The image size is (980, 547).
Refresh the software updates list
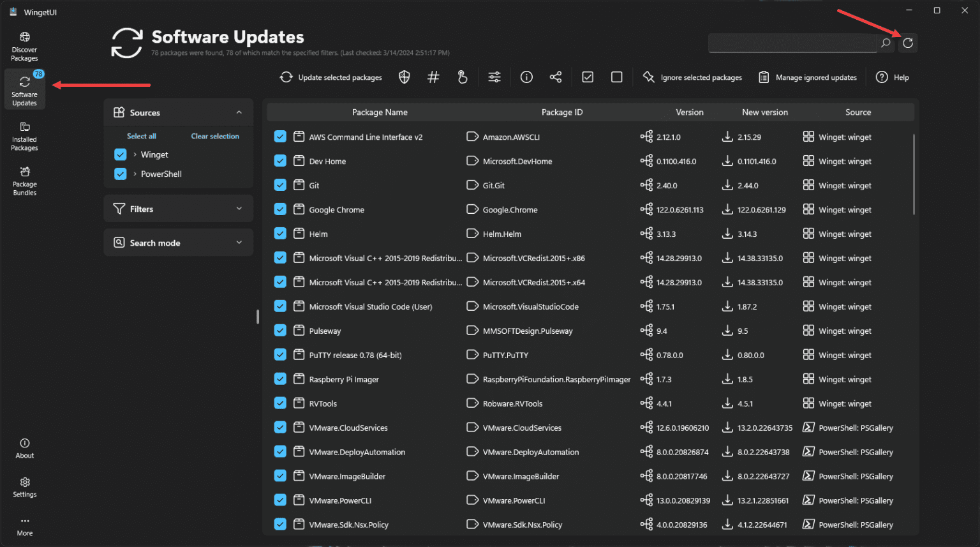907,43
